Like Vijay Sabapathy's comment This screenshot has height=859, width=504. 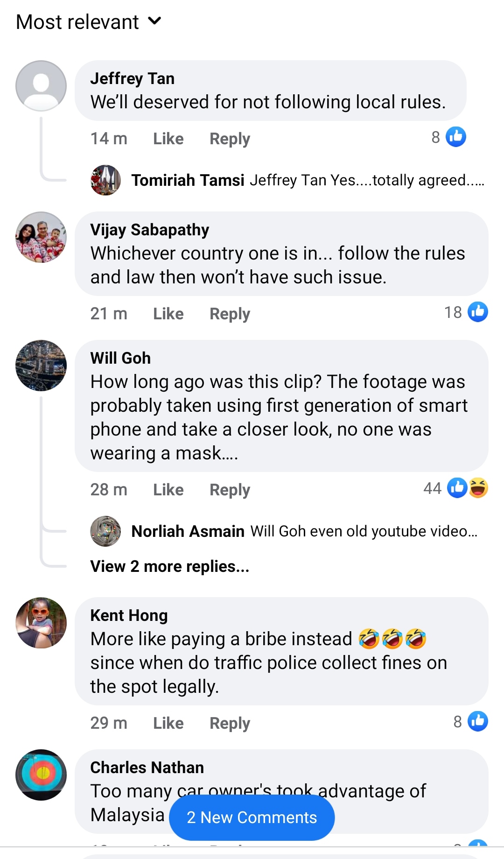click(168, 314)
